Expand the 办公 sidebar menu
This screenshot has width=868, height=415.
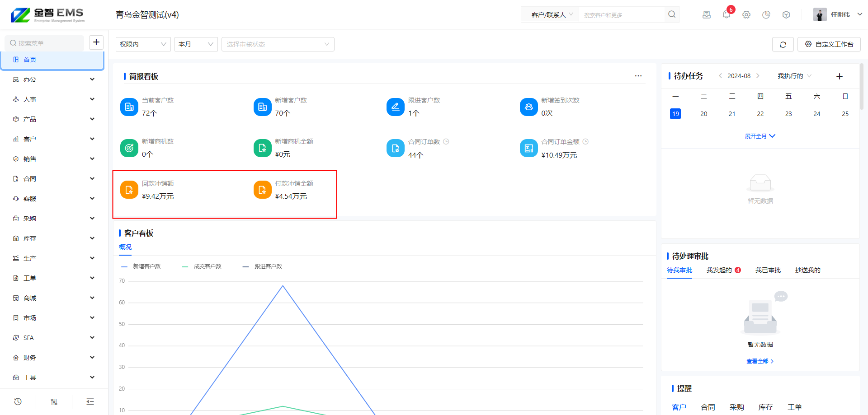click(54, 79)
